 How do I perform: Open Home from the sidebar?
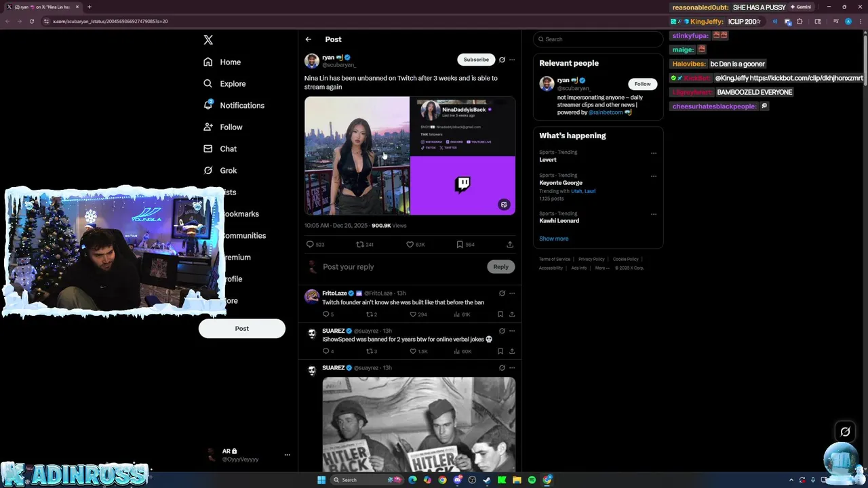(x=222, y=62)
